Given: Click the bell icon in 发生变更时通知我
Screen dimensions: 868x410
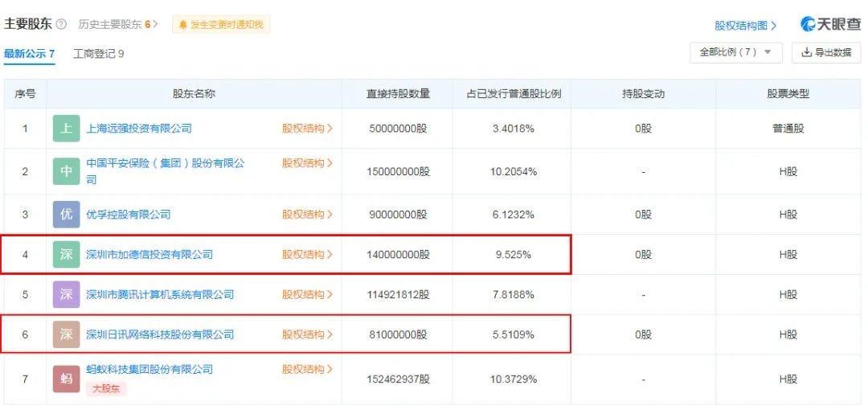Looking at the screenshot, I should [x=183, y=24].
